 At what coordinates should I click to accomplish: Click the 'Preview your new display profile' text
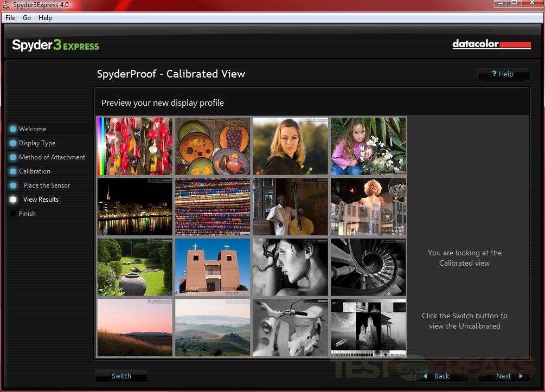[163, 103]
